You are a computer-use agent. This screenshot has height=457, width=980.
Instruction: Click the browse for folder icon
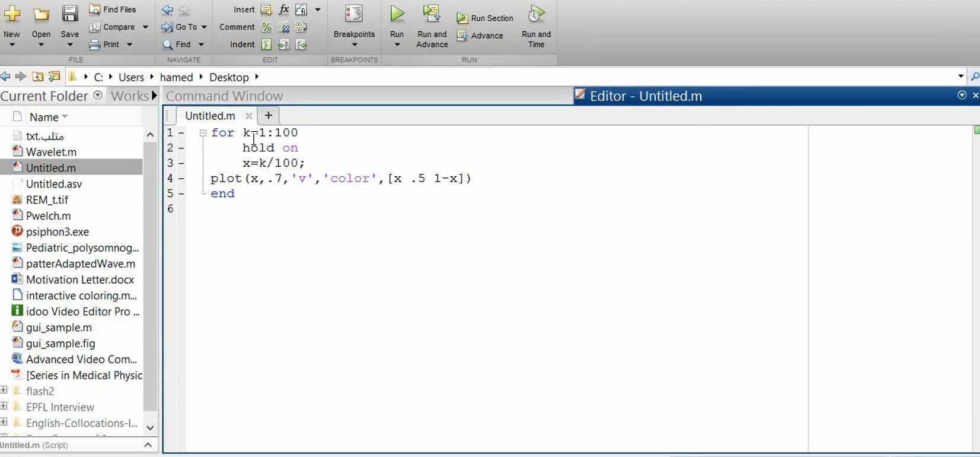(x=55, y=77)
